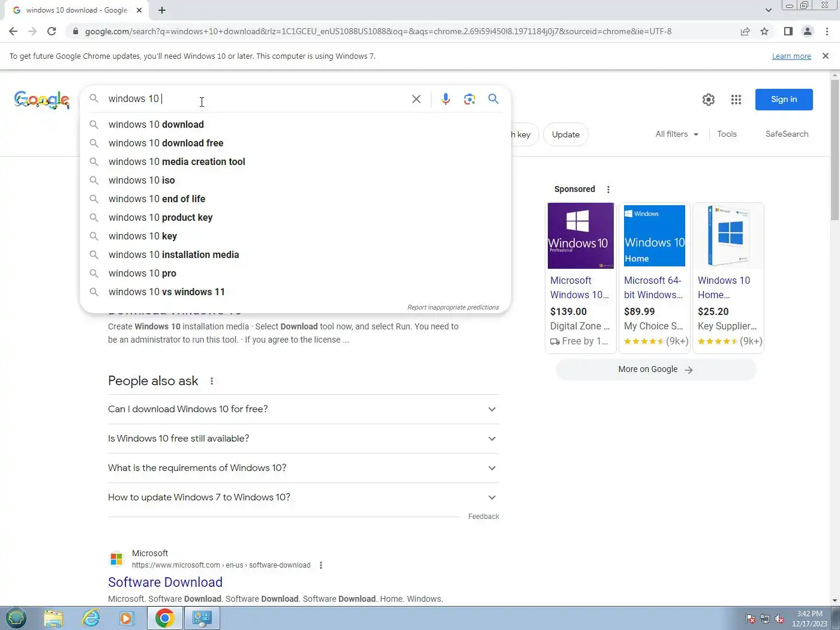The image size is (840, 630).
Task: Click the Sign in button
Action: 784,100
